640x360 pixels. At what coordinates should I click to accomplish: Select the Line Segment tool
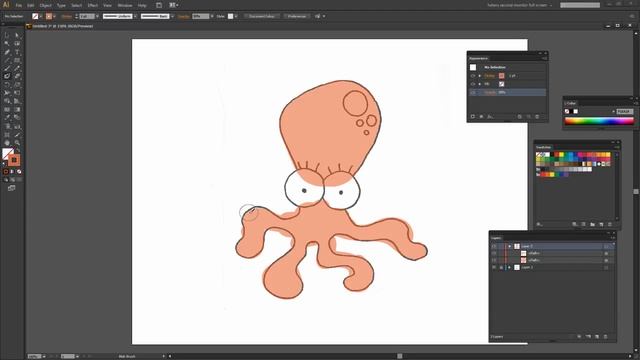pyautogui.click(x=7, y=60)
